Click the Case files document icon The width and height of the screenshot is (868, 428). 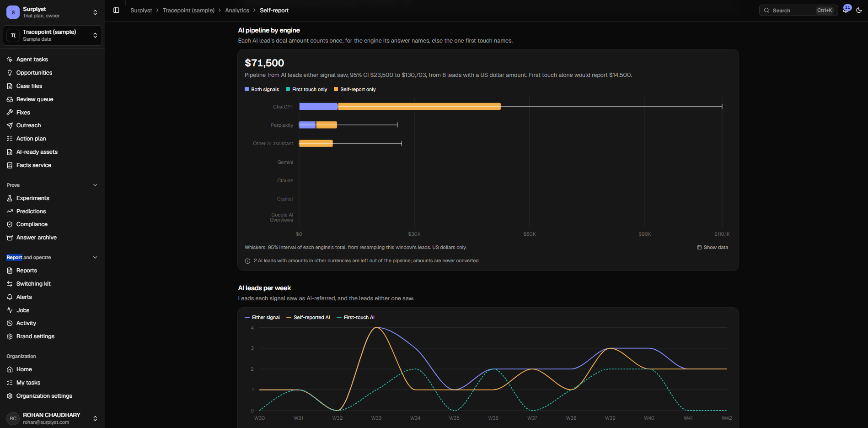[x=10, y=86]
